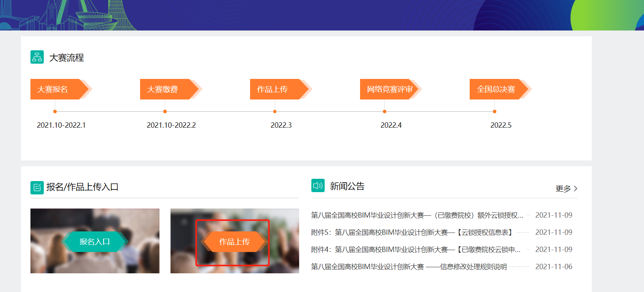Click the orange 作品上传 button
This screenshot has height=292, width=644.
coord(234,242)
